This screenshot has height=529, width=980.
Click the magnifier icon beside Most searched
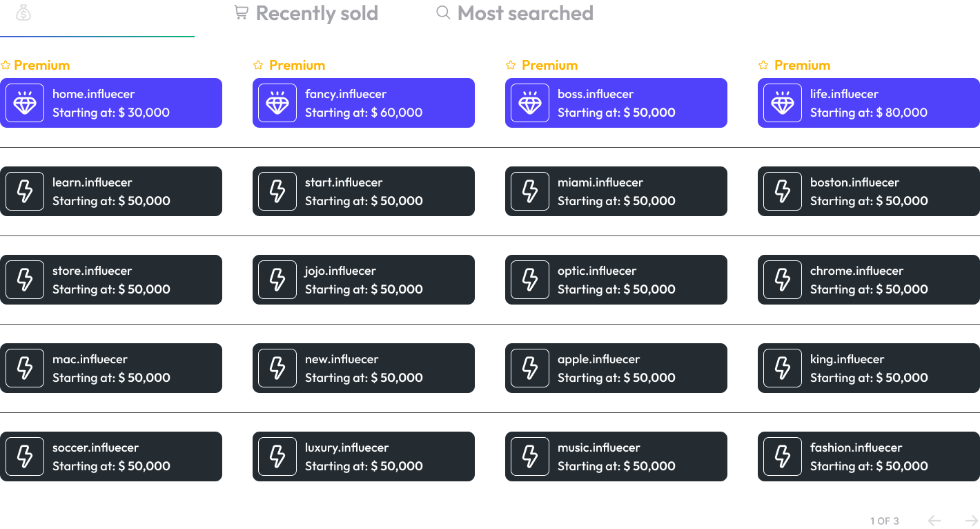point(442,12)
